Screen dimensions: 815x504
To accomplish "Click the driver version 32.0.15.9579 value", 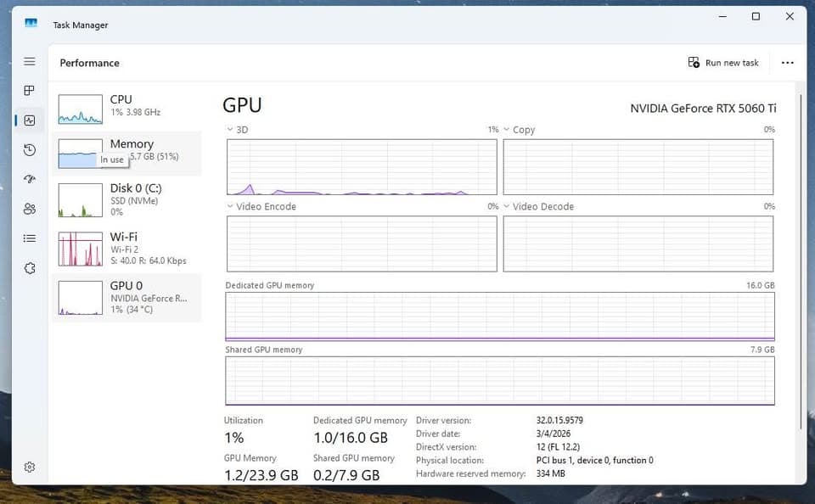I will coord(559,420).
